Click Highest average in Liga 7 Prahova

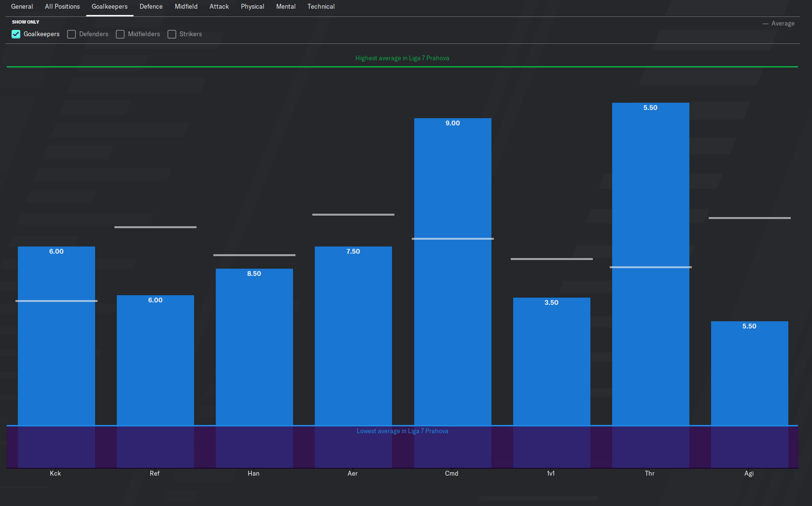(x=402, y=58)
